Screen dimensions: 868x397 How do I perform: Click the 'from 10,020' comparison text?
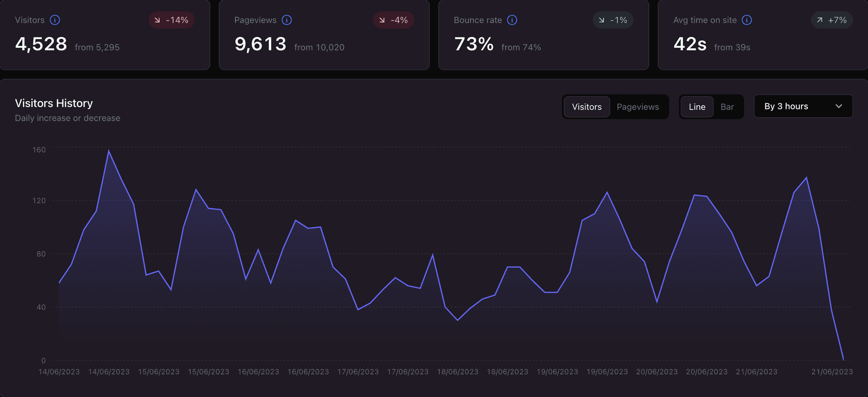(x=319, y=47)
